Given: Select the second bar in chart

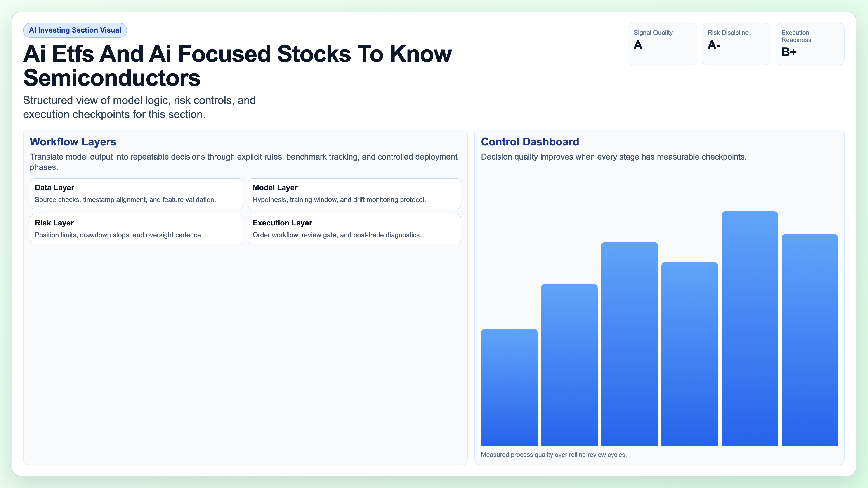Looking at the screenshot, I should point(569,365).
